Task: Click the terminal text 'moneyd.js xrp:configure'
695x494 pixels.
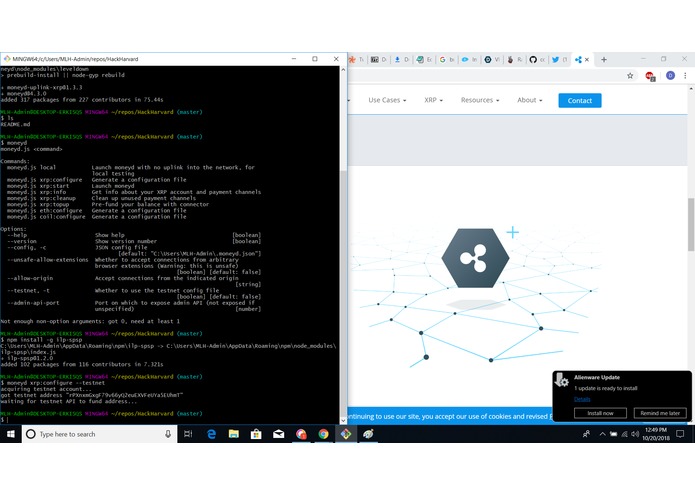Action: pyautogui.click(x=44, y=180)
